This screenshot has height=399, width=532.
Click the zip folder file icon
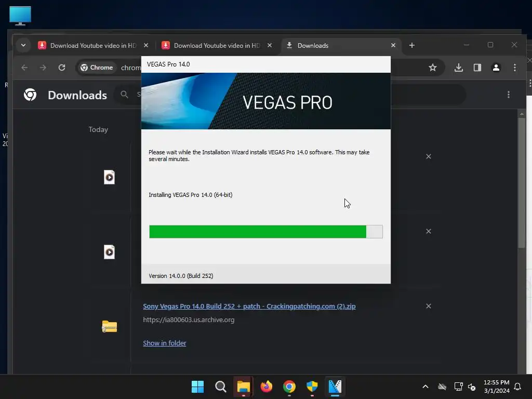(x=109, y=326)
